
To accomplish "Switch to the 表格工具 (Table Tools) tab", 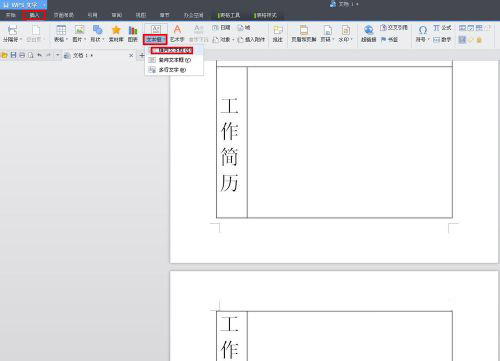I will [229, 15].
